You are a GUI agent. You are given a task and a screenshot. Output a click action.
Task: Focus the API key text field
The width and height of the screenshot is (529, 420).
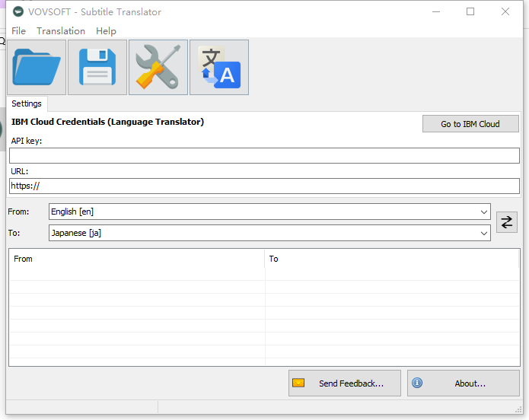coord(264,156)
